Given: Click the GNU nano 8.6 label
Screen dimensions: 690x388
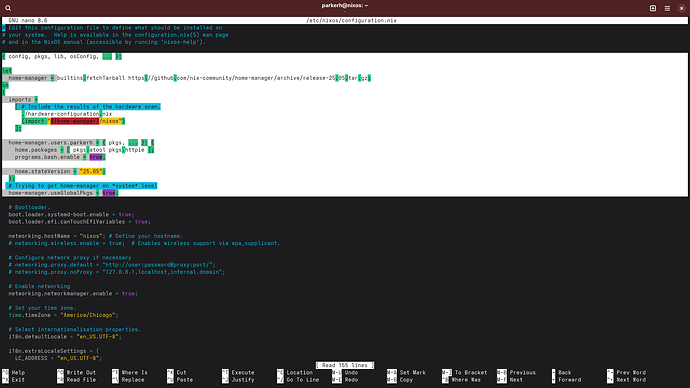Looking at the screenshot, I should coord(28,20).
